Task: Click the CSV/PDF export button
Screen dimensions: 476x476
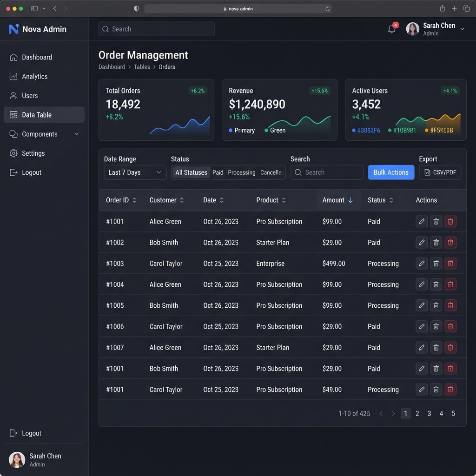Action: [x=440, y=172]
